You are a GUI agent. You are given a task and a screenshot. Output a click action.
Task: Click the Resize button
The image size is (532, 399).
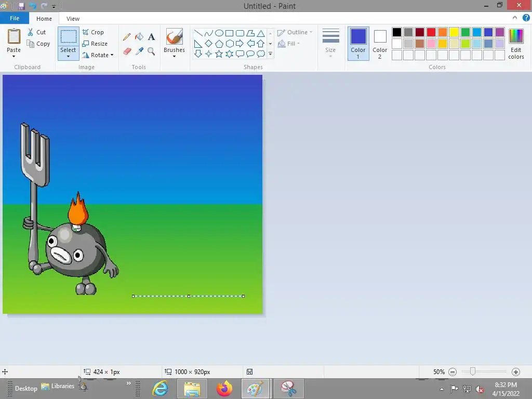click(x=95, y=44)
